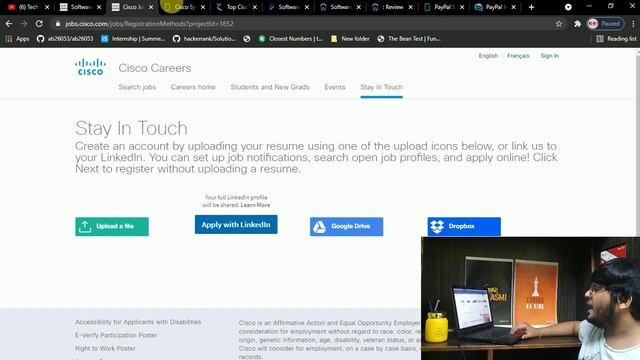This screenshot has height=360, width=640.
Task: Open The Bean Test bookmark
Action: point(409,39)
